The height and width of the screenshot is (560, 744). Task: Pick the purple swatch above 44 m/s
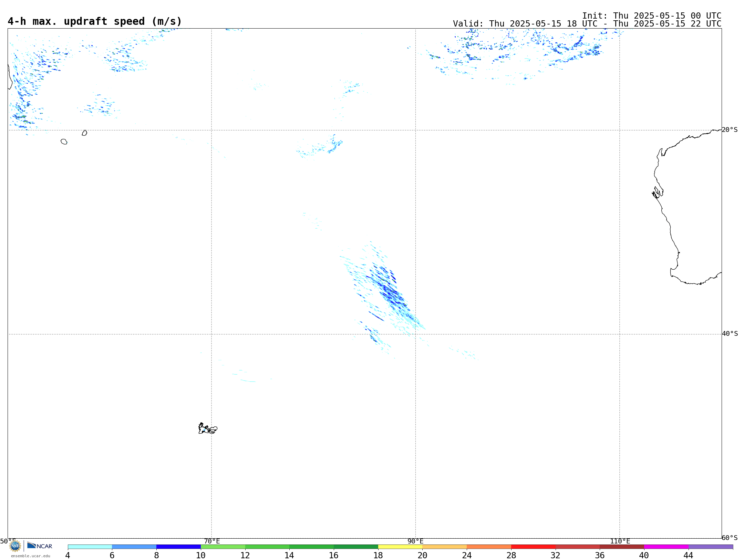(x=711, y=547)
